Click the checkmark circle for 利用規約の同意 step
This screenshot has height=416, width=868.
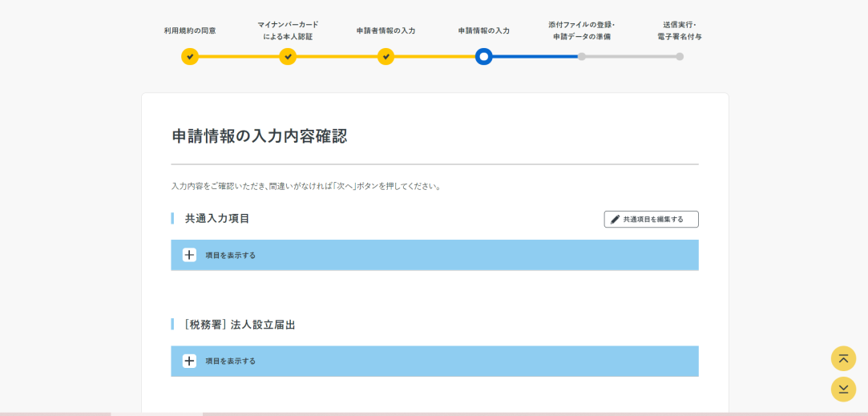point(190,56)
